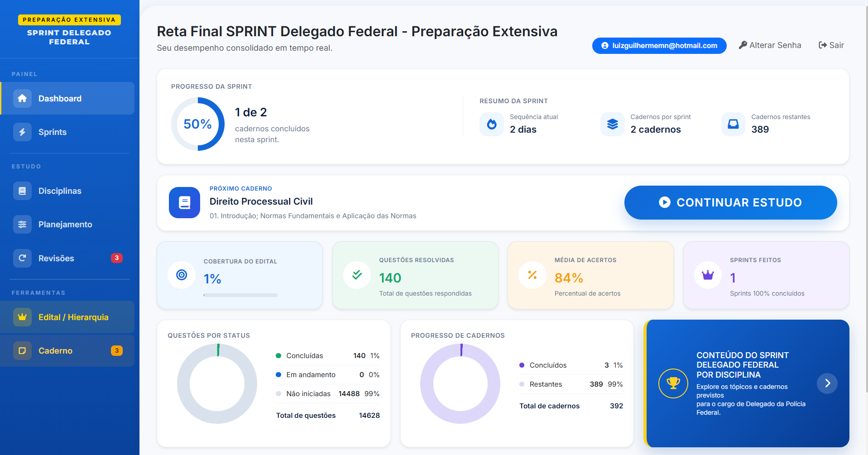Viewport: 868px width, 455px height.
Task: Click the PREPARAÇÃO EXTENSIVA yellow label
Action: [x=69, y=20]
